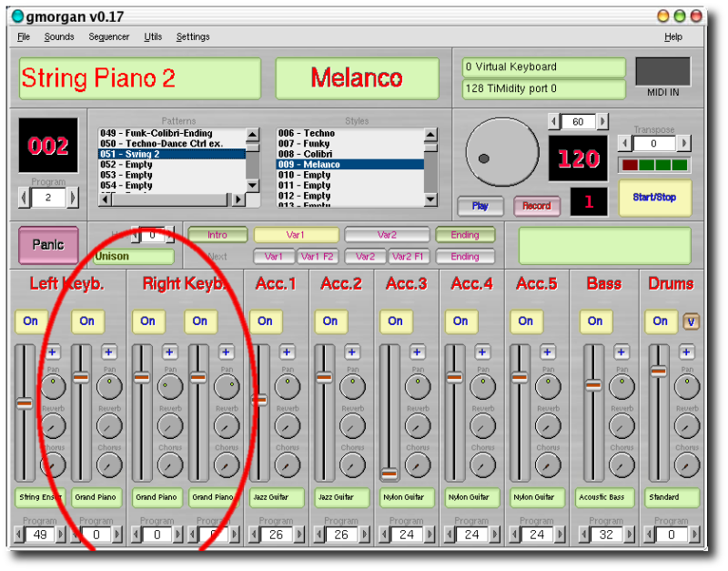Toggle Drums channel On switch

coord(661,321)
